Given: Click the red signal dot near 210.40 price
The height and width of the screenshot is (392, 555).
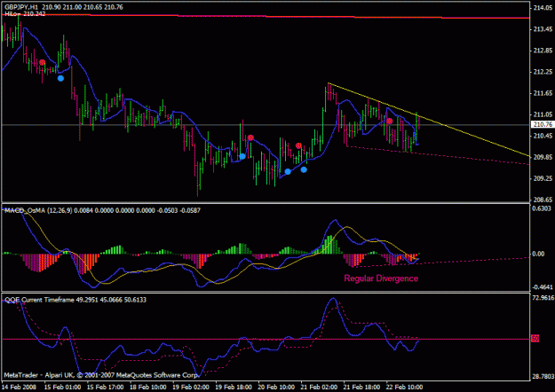Looking at the screenshot, I should [x=250, y=137].
